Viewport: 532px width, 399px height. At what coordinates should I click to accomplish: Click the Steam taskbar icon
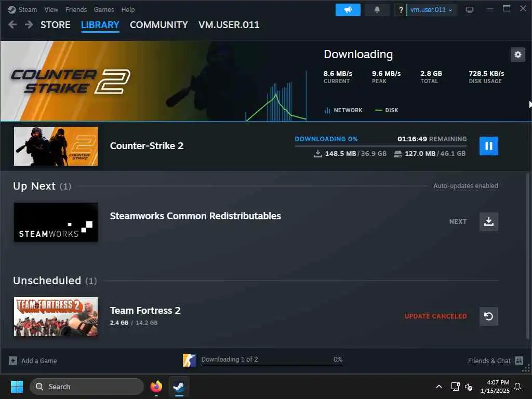pos(179,387)
